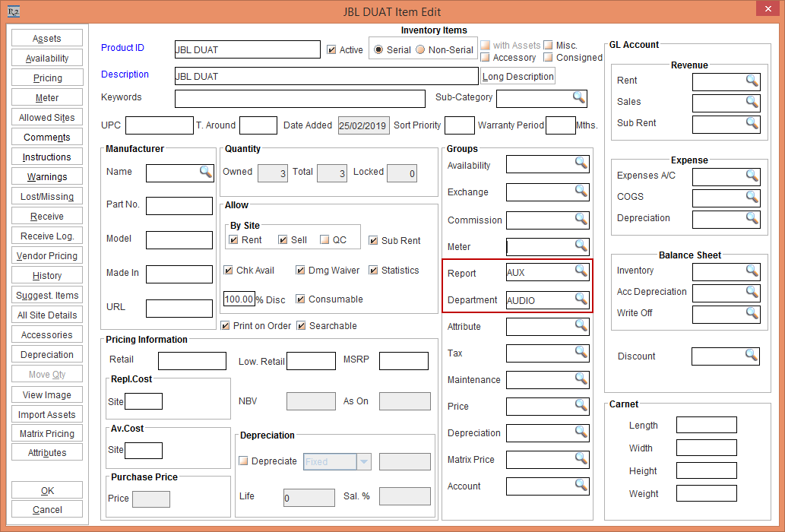
Task: Open the Assets sidebar button
Action: pyautogui.click(x=47, y=38)
